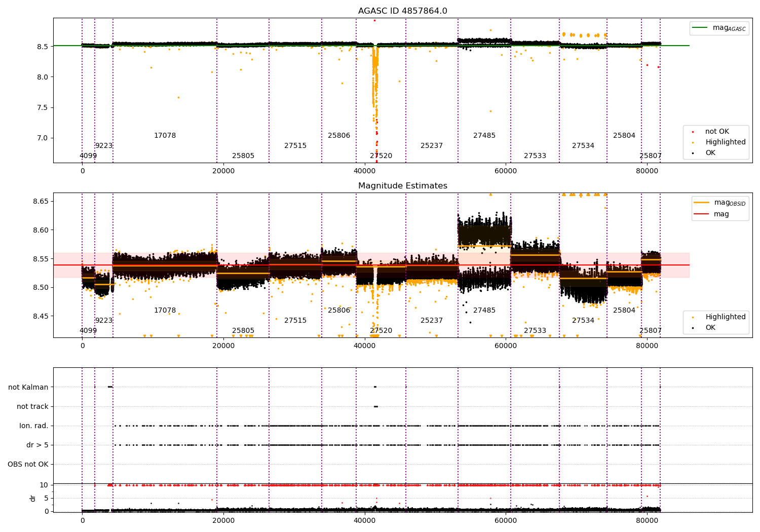Image resolution: width=760 pixels, height=532 pixels.
Task: Click the plot title 'AGASC ID 4857864.0'
Action: click(402, 11)
